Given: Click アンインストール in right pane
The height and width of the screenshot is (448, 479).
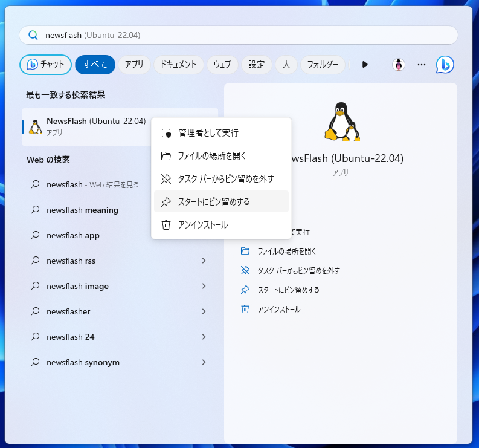Looking at the screenshot, I should tap(278, 309).
